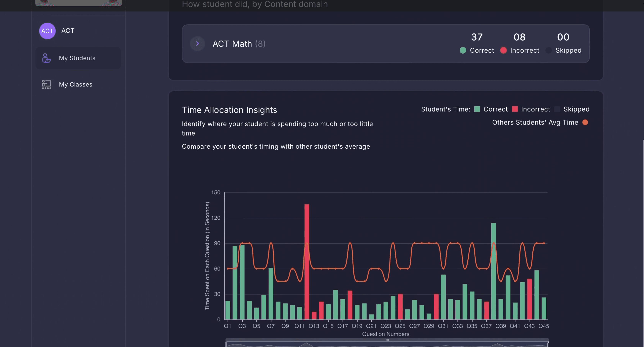The image size is (644, 347).
Task: Toggle the Skipped legend in Student's Time
Action: coord(557,109)
